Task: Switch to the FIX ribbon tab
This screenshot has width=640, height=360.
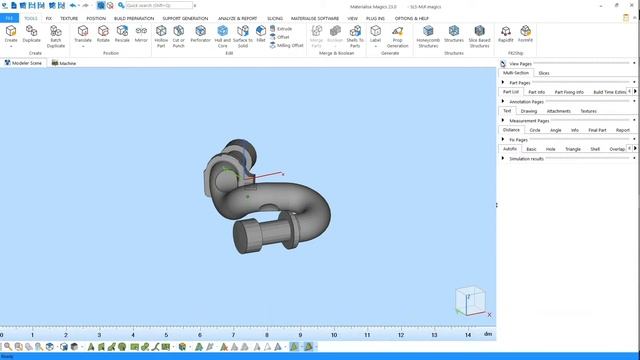Action: click(49, 18)
